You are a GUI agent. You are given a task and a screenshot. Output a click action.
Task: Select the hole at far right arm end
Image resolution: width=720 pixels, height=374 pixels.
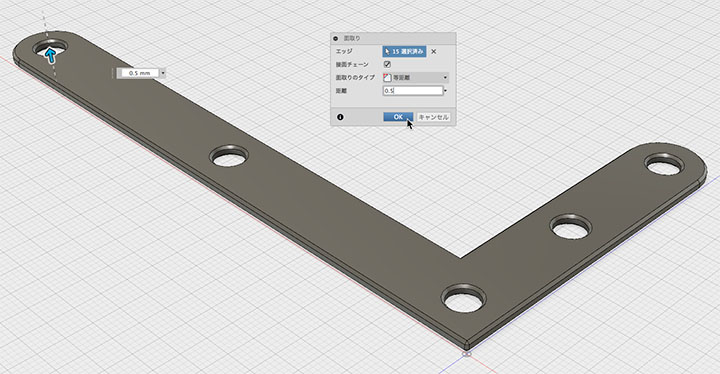pyautogui.click(x=664, y=164)
